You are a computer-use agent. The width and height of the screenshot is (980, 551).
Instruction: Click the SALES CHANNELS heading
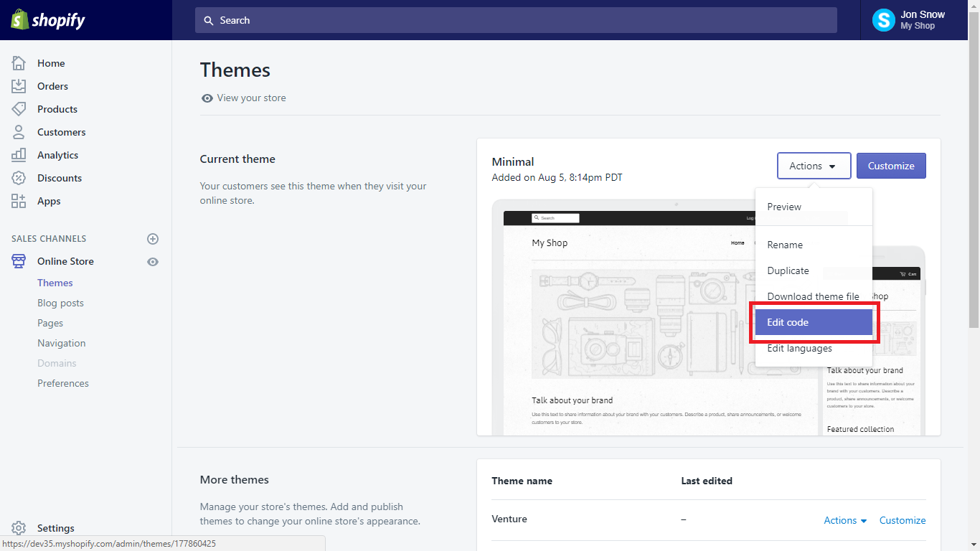[49, 239]
